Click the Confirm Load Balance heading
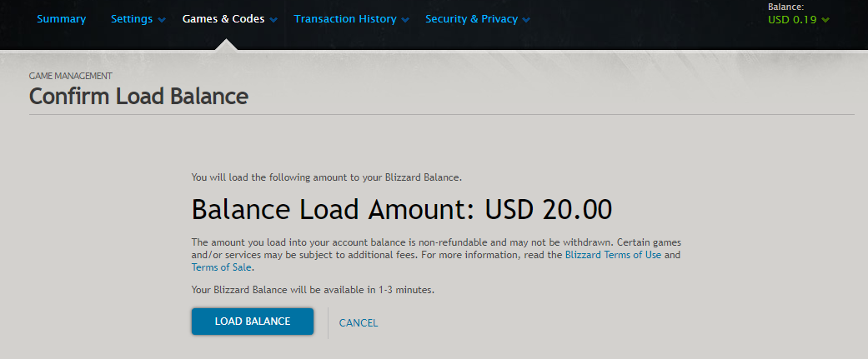The image size is (868, 359). point(138,97)
